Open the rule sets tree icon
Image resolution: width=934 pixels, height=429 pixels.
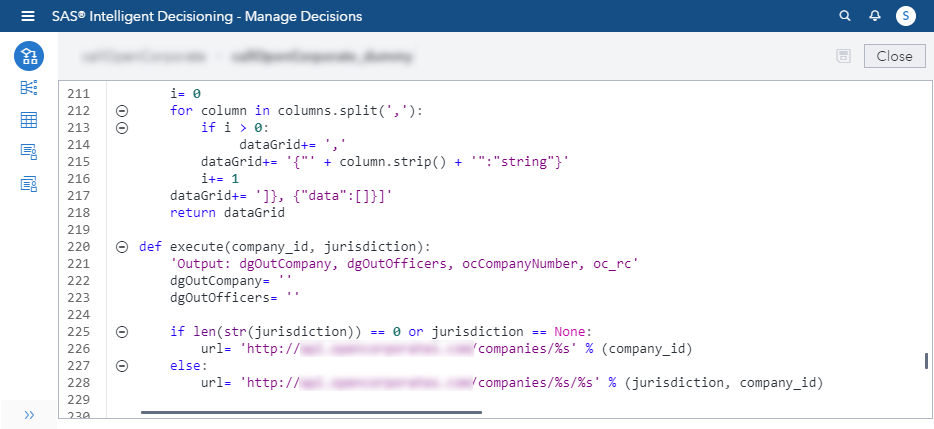(29, 88)
